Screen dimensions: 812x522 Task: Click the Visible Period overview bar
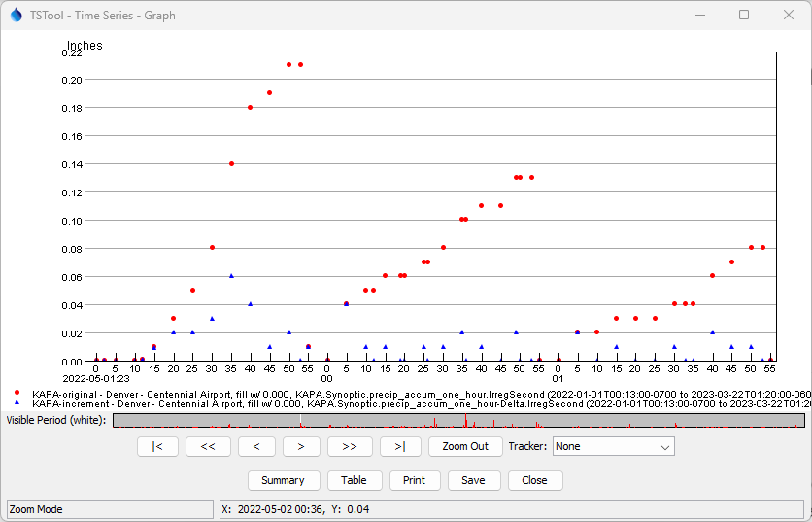(458, 420)
